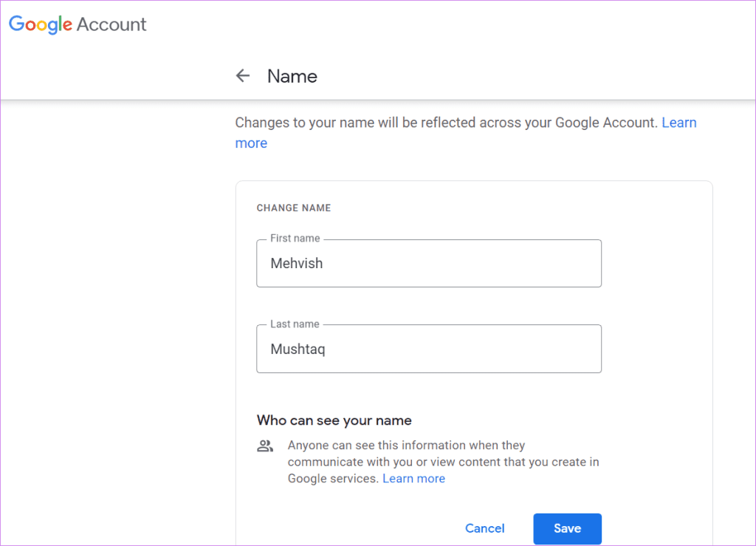Click inside the Last name field
Screen dimensions: 756x546
428,349
